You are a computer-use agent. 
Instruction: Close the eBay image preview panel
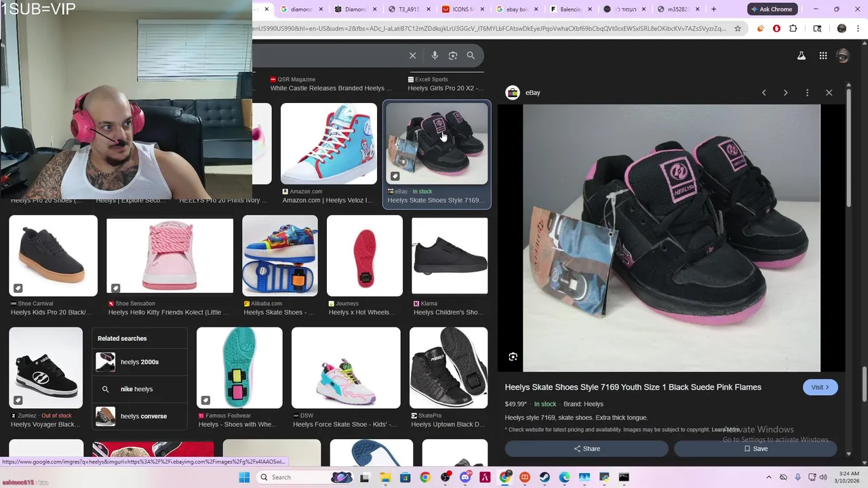(x=829, y=93)
